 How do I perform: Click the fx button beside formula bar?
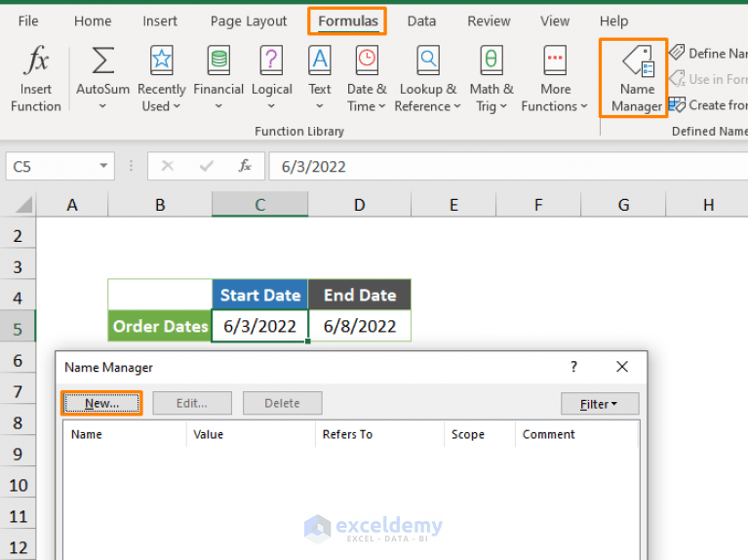245,166
